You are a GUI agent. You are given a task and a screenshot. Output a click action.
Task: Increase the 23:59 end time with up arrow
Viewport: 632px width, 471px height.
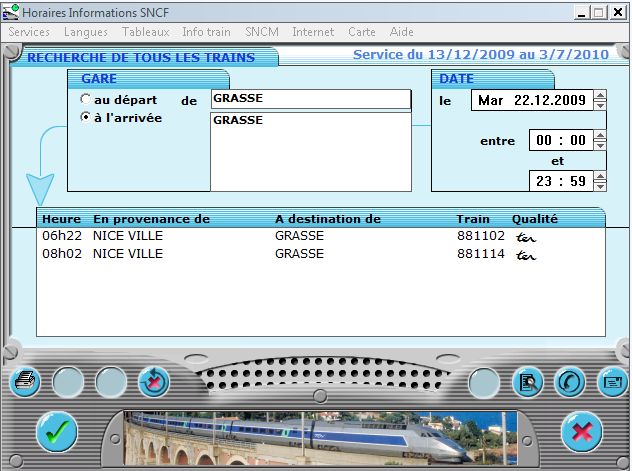coord(600,176)
